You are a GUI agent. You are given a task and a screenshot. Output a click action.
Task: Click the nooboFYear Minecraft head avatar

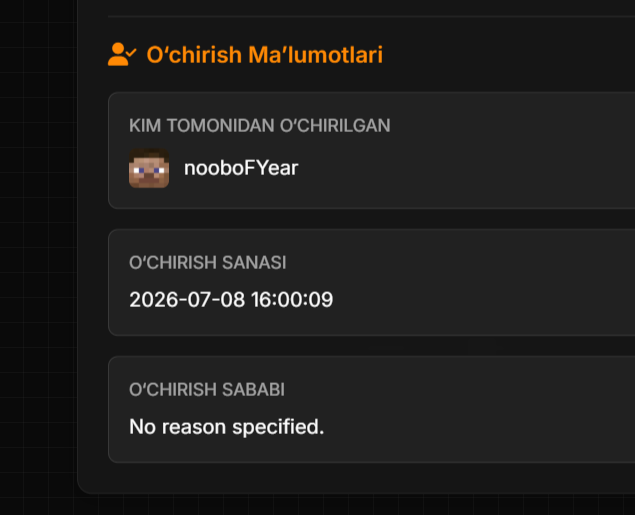(x=149, y=168)
